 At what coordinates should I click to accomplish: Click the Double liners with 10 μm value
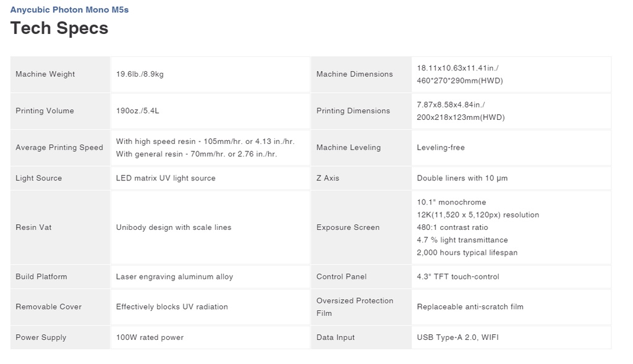[462, 179]
